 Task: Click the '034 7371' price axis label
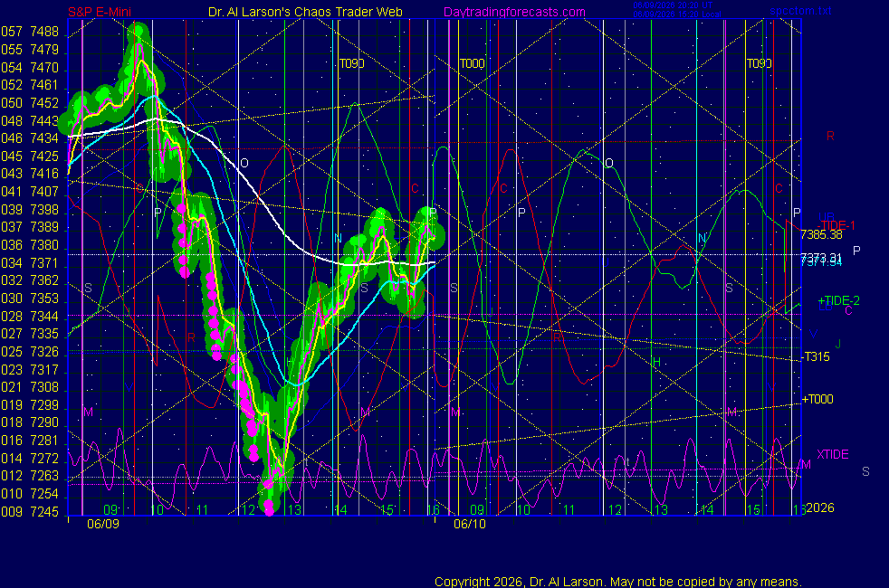pyautogui.click(x=30, y=263)
